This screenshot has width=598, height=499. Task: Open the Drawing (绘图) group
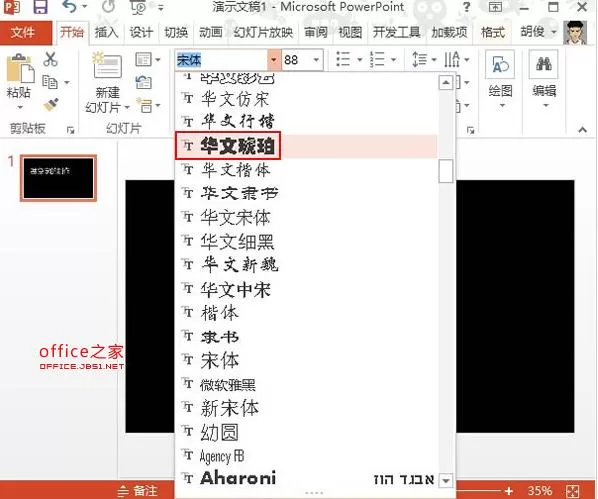(x=500, y=79)
